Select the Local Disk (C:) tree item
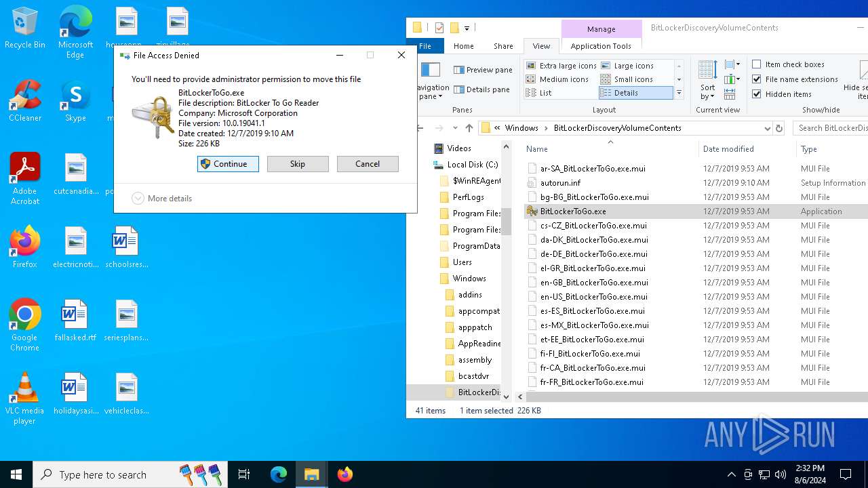The width and height of the screenshot is (868, 488). (473, 165)
